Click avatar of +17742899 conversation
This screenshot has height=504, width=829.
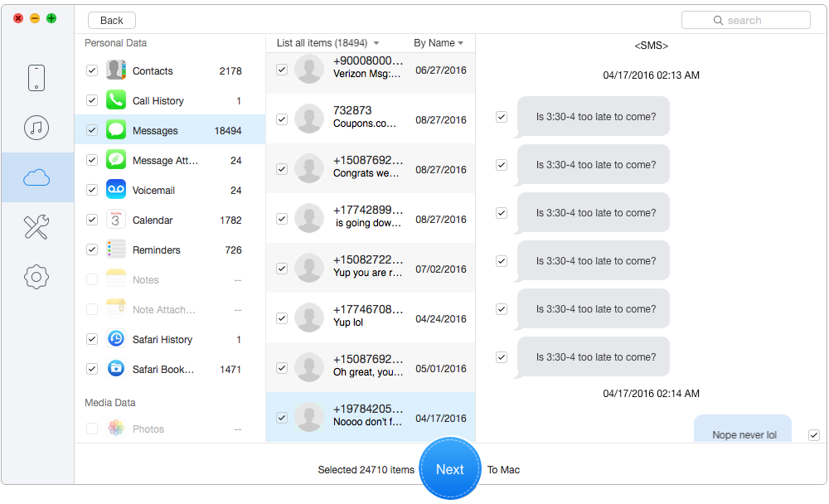click(308, 218)
